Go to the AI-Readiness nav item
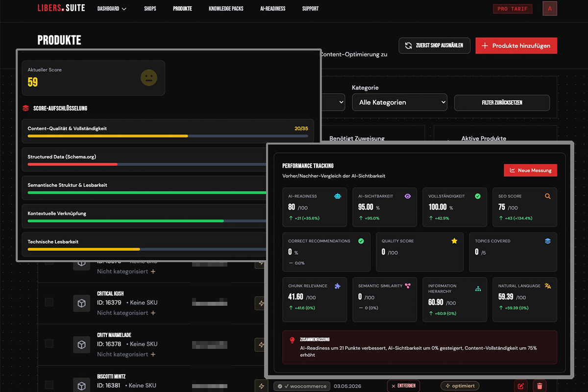 point(273,9)
